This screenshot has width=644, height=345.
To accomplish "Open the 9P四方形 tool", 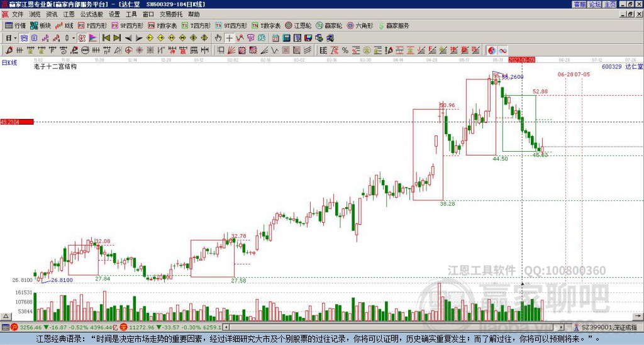I will (x=127, y=25).
